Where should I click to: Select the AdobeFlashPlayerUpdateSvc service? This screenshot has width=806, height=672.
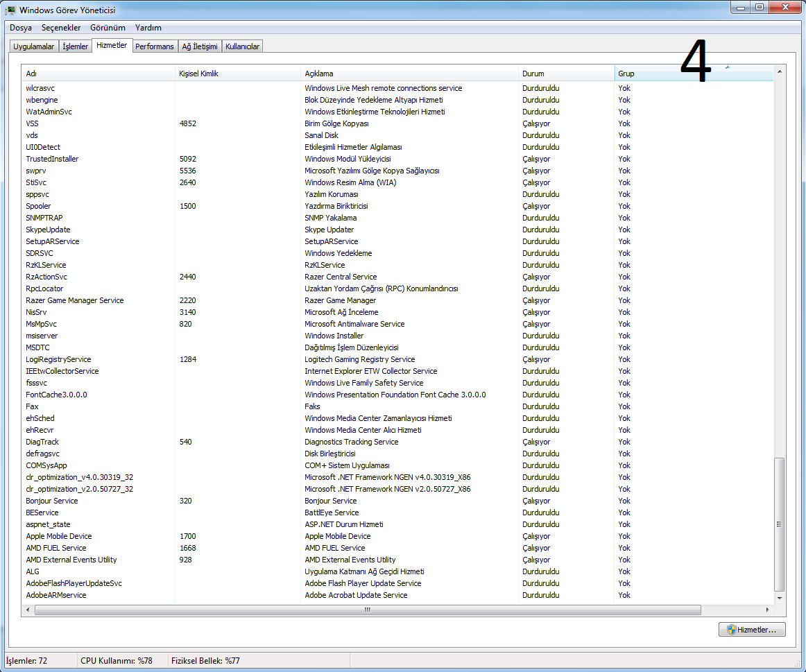74,584
